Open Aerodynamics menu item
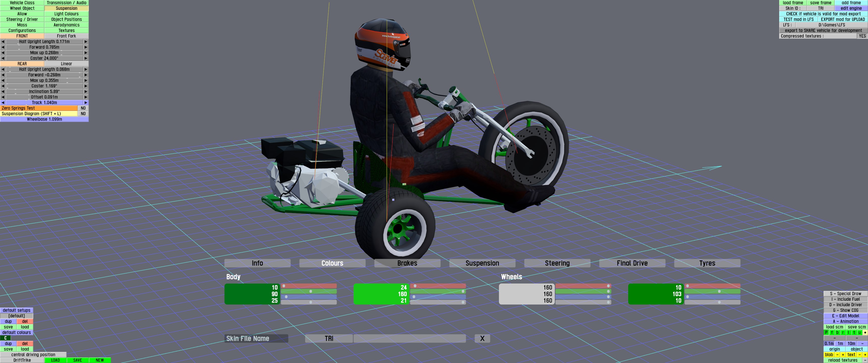The height and width of the screenshot is (363, 868). pos(66,25)
